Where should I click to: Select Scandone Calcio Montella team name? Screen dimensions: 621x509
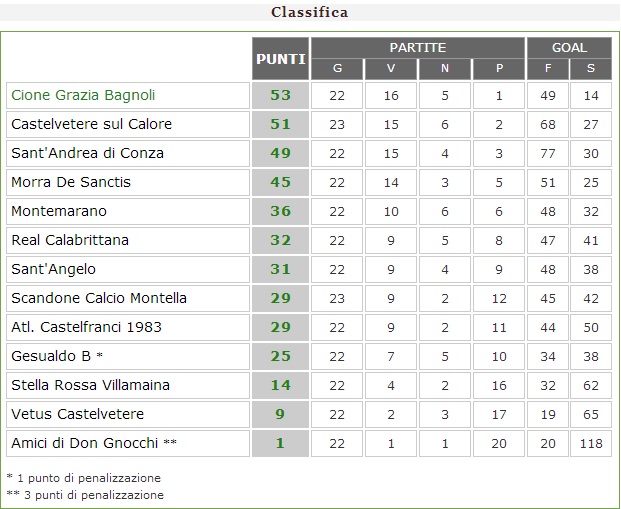point(98,298)
